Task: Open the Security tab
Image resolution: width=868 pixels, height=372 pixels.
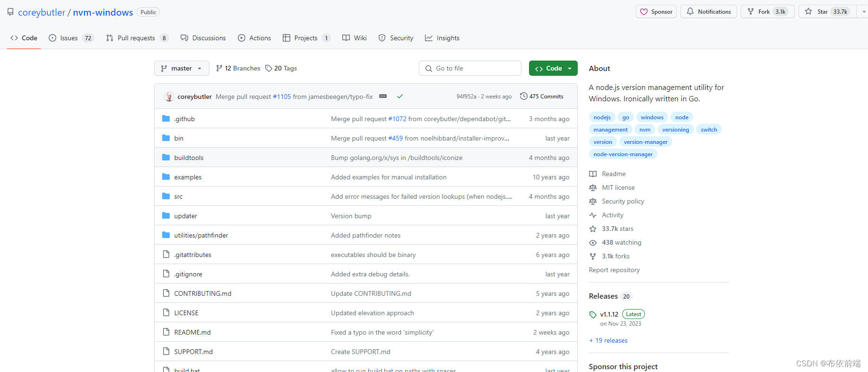Action: point(396,38)
